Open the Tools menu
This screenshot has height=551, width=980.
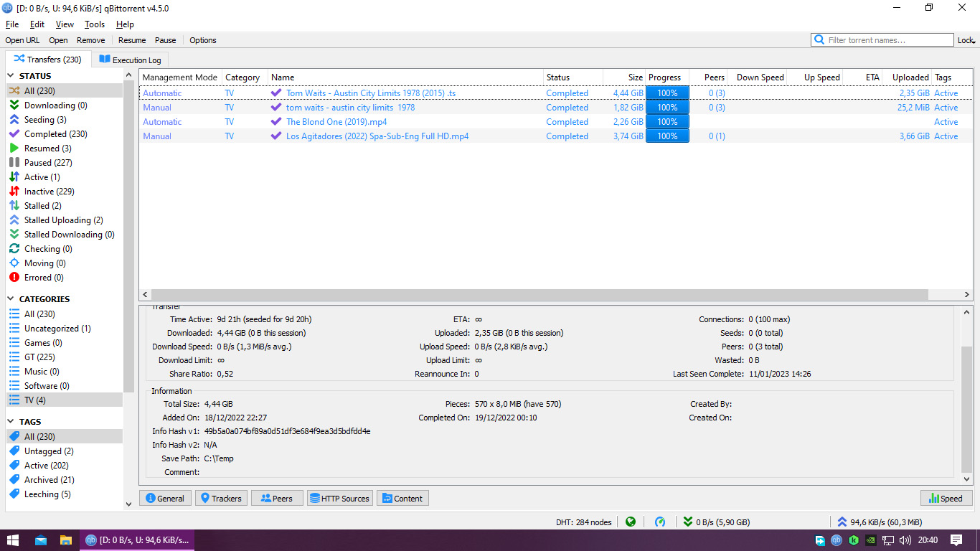pos(95,24)
